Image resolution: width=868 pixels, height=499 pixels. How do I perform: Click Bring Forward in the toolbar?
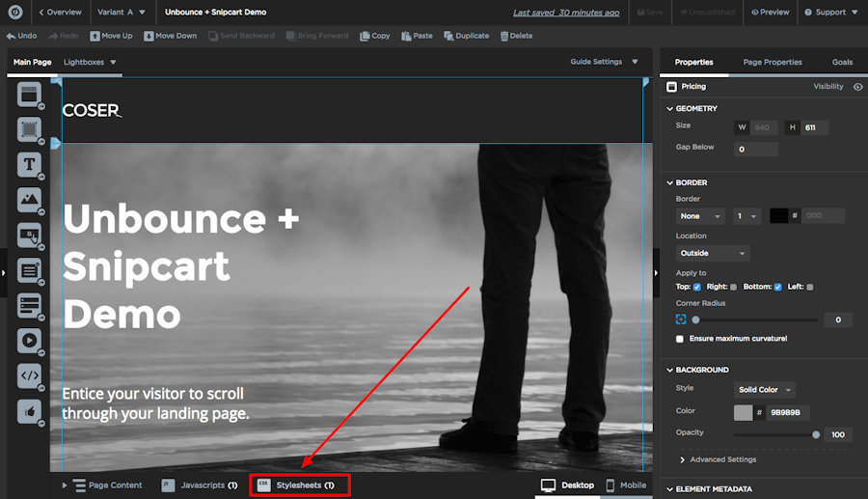click(x=317, y=36)
